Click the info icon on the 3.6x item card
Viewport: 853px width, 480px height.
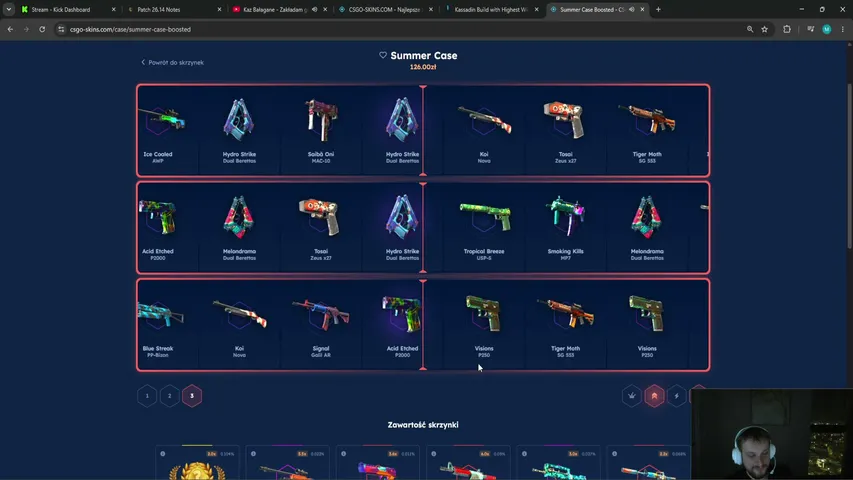coord(343,453)
